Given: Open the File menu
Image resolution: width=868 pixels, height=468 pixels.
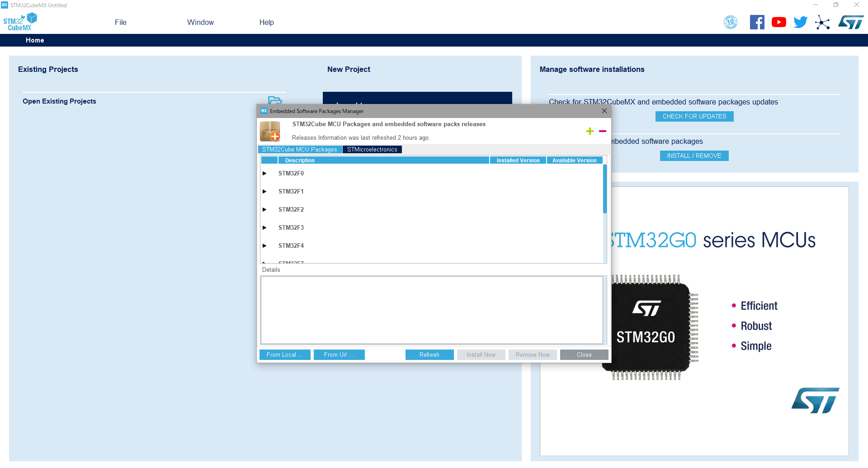Looking at the screenshot, I should pyautogui.click(x=120, y=22).
